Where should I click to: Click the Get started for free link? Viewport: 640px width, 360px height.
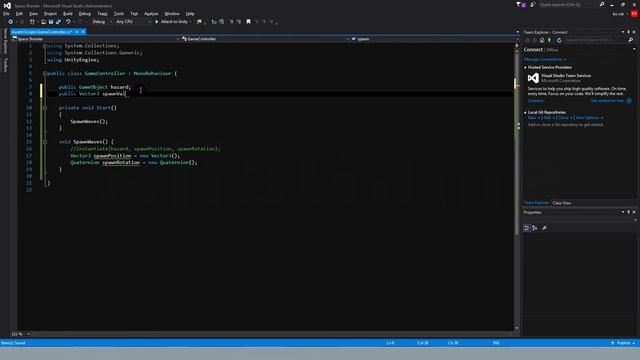pos(607,100)
